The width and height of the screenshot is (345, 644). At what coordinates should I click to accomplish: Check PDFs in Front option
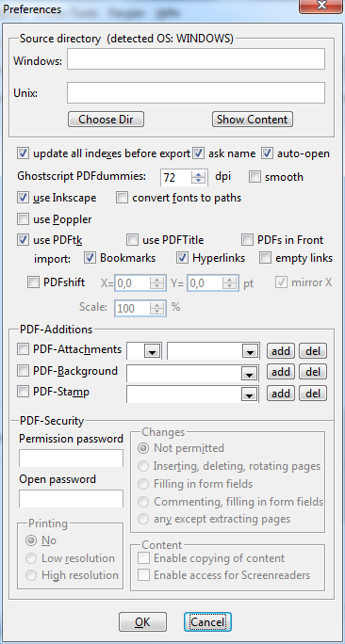pos(247,240)
